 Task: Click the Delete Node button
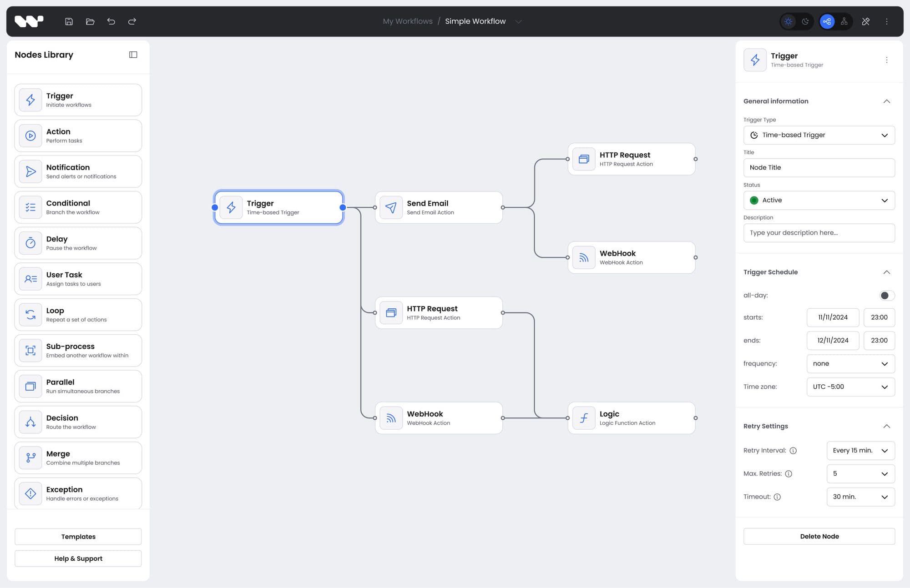(x=819, y=536)
